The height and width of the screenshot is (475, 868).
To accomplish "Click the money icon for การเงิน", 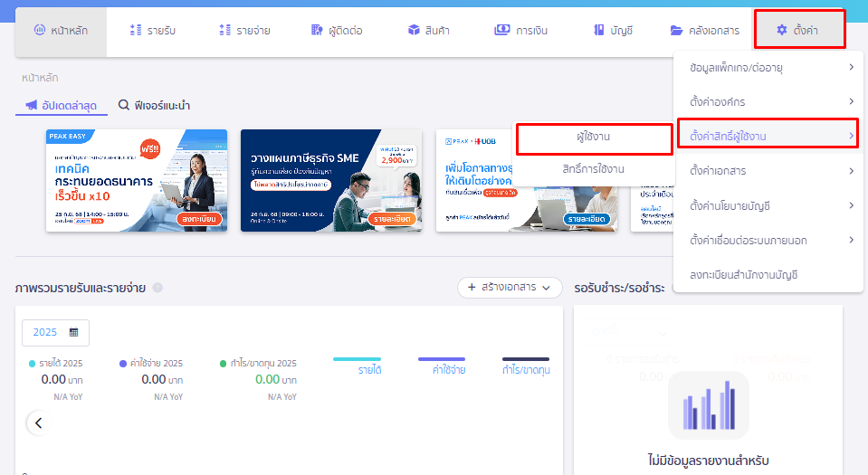I will (x=501, y=31).
